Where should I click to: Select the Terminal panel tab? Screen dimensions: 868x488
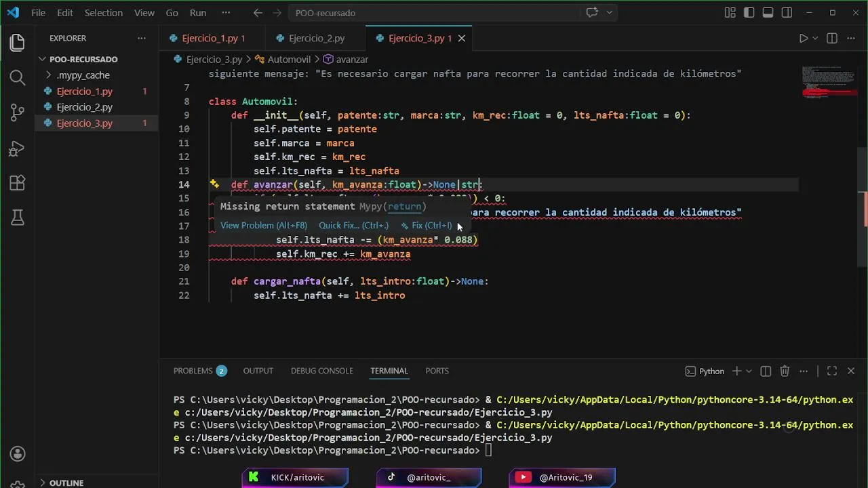[389, 371]
